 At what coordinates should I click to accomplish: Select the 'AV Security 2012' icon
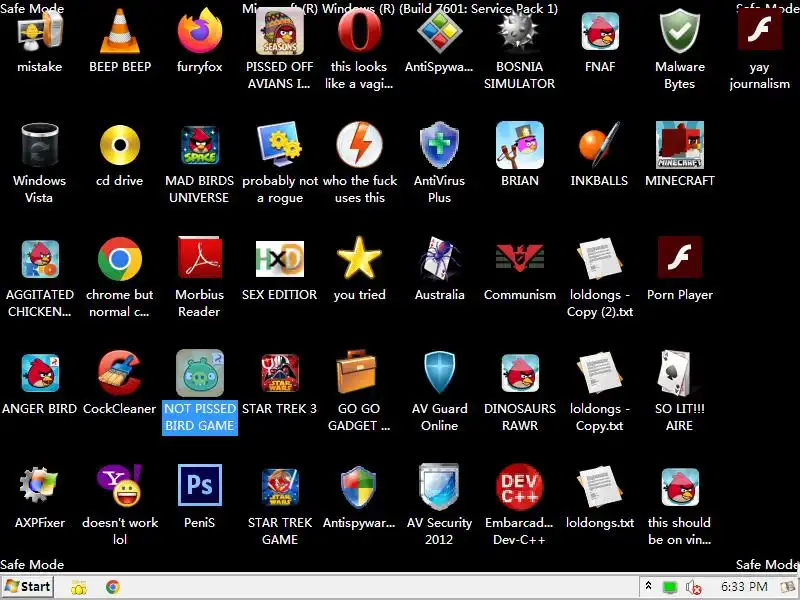coord(439,487)
